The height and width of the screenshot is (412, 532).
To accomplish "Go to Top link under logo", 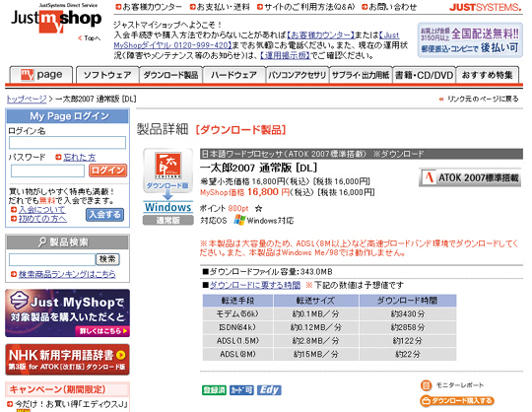I will coord(90,38).
